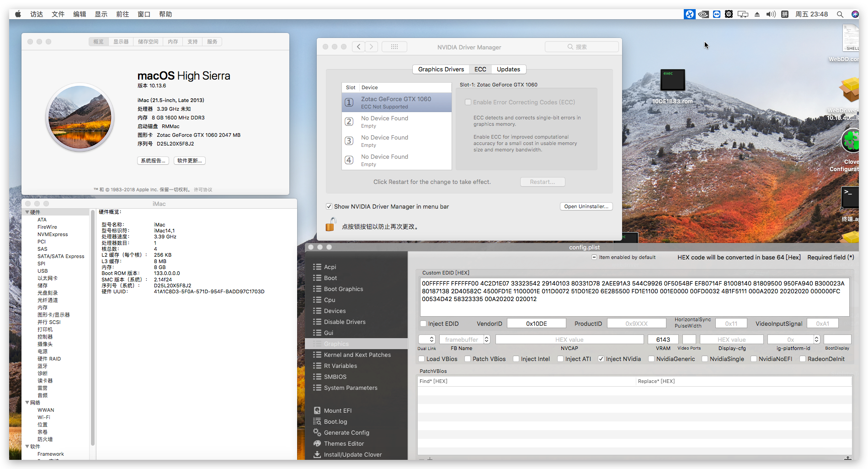The width and height of the screenshot is (868, 469).
Task: Enable the Inject EDID checkbox
Action: [x=423, y=323]
